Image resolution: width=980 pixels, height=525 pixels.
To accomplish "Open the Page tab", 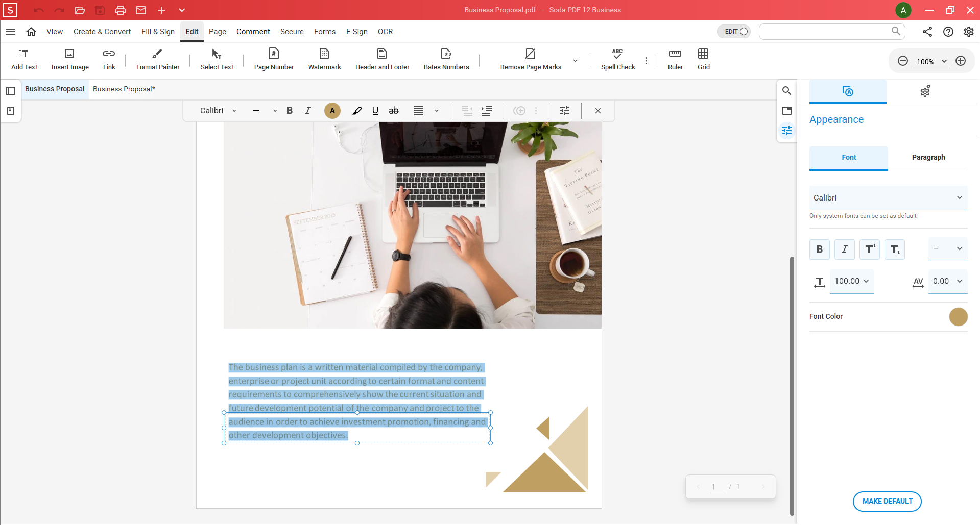I will [217, 32].
